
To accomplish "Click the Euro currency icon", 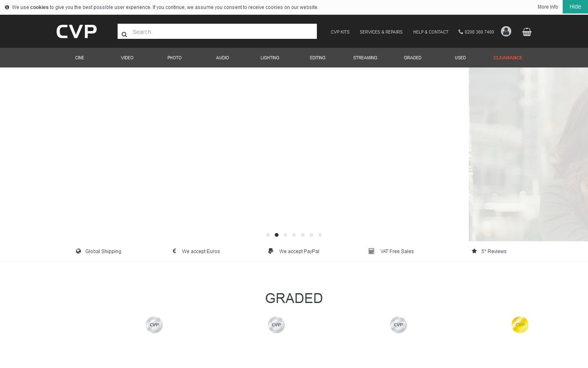I will (x=174, y=251).
